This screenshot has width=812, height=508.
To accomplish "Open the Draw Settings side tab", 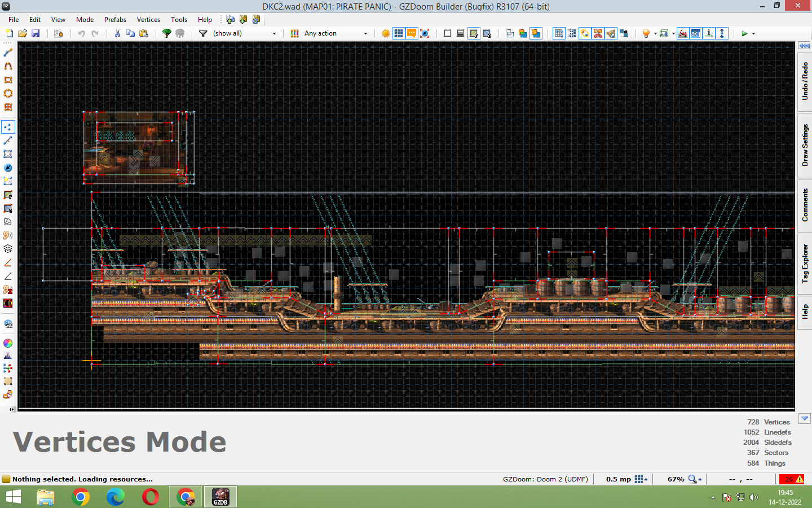I will (805, 145).
